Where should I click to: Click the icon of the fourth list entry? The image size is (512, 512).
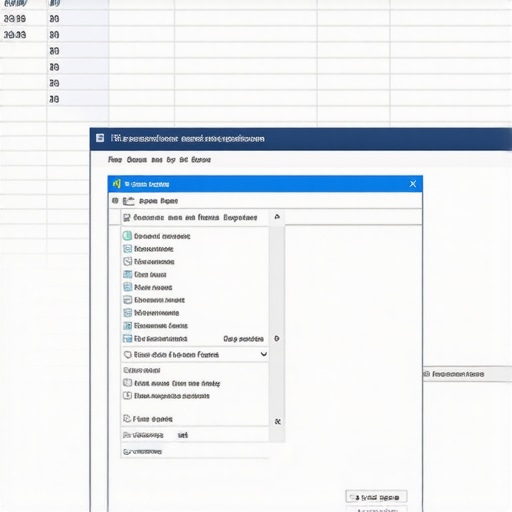pos(127,274)
